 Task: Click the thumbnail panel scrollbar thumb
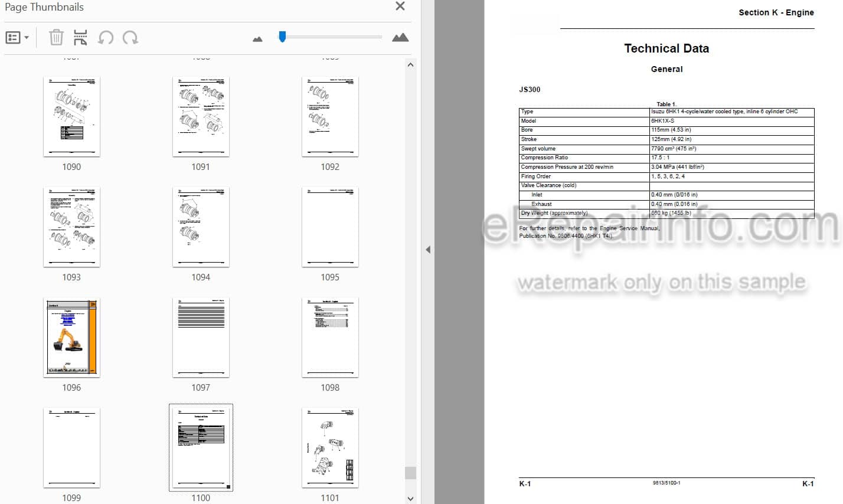coord(411,473)
